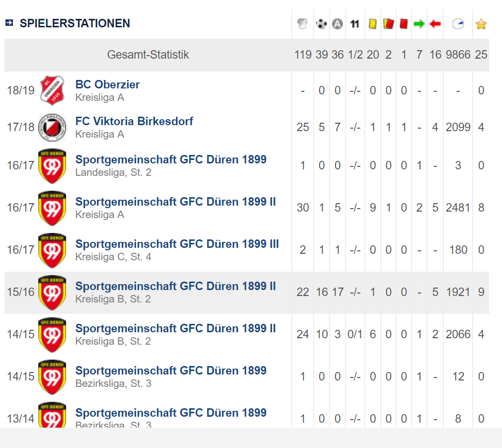Click the assists 'A' column icon

337,24
